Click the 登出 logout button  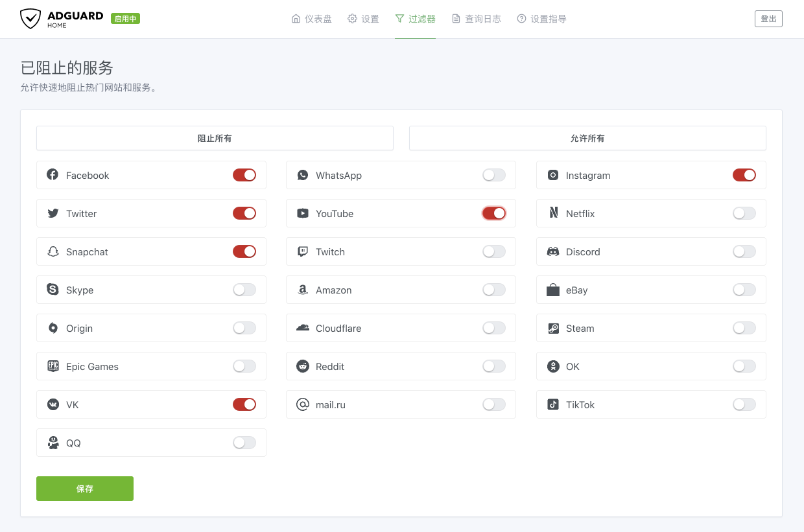[x=768, y=19]
